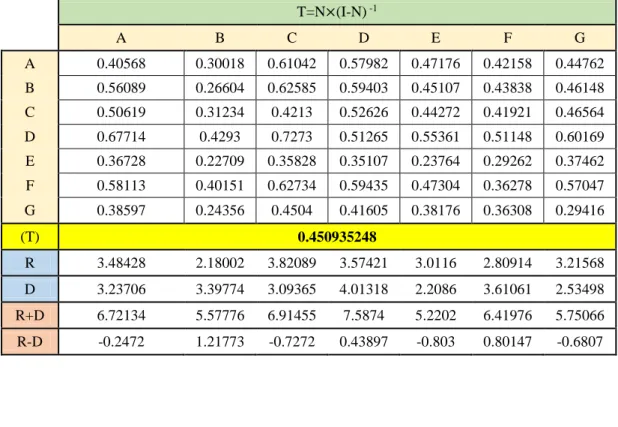618x427 pixels.
Task: Select cell value 0.40568
Action: (121, 63)
